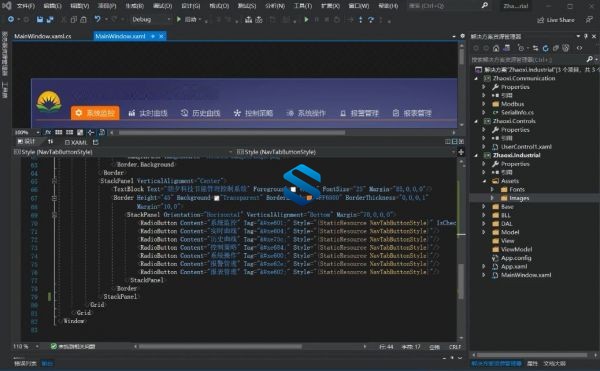Image resolution: width=600 pixels, height=371 pixels.
Task: Toggle the designer snap grid icon
Action: tap(59, 132)
